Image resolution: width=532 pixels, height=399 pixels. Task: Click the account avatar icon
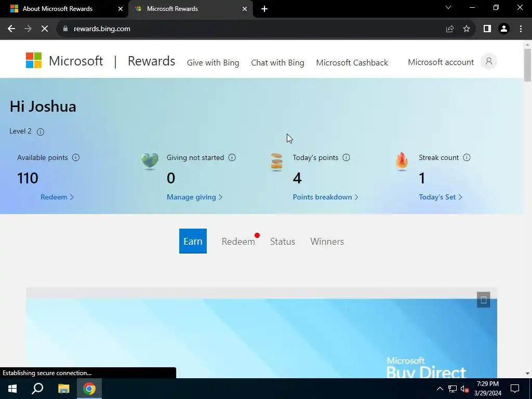[x=489, y=61]
